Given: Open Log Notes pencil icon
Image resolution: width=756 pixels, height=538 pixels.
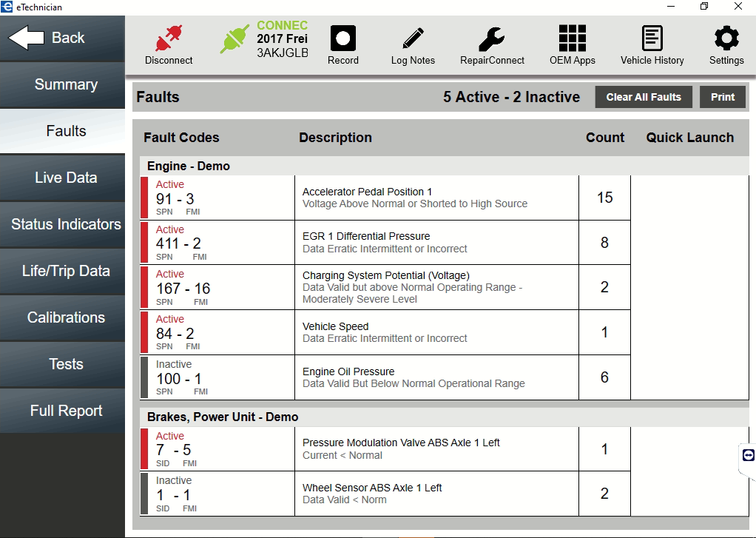Looking at the screenshot, I should click(414, 38).
